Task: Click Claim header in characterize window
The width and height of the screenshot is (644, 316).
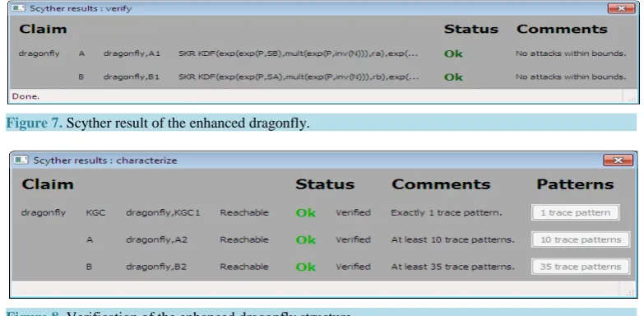Action: [48, 184]
